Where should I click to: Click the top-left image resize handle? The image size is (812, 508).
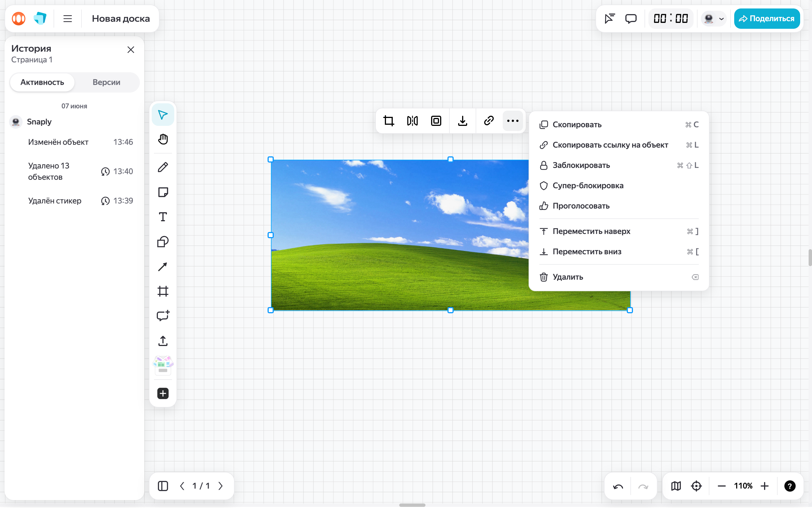[271, 159]
